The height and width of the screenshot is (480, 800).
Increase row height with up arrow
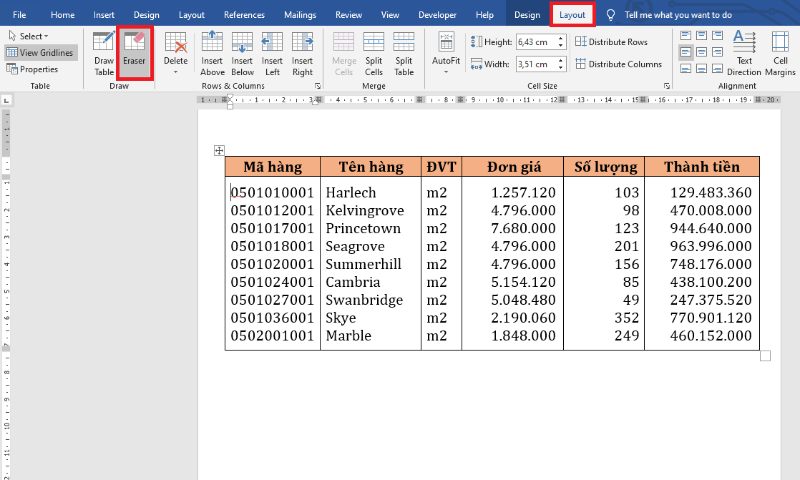point(561,38)
